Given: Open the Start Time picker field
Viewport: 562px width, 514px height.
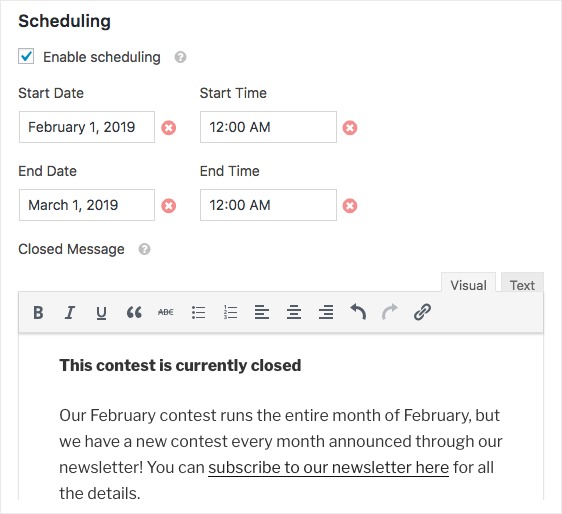Looking at the screenshot, I should [x=268, y=127].
